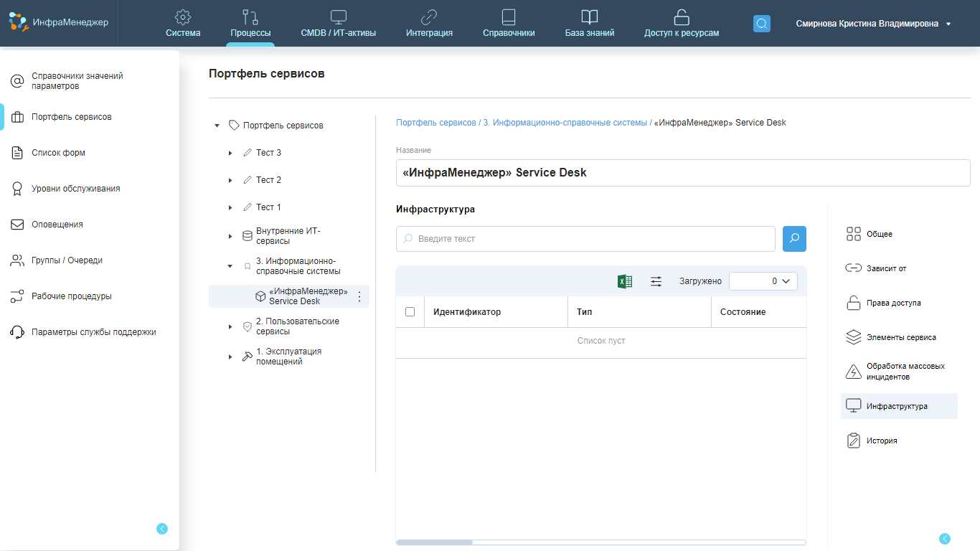Expand Внутренние ИТ-сервисы tree node
Screen dimensions: 980x551
coord(230,236)
